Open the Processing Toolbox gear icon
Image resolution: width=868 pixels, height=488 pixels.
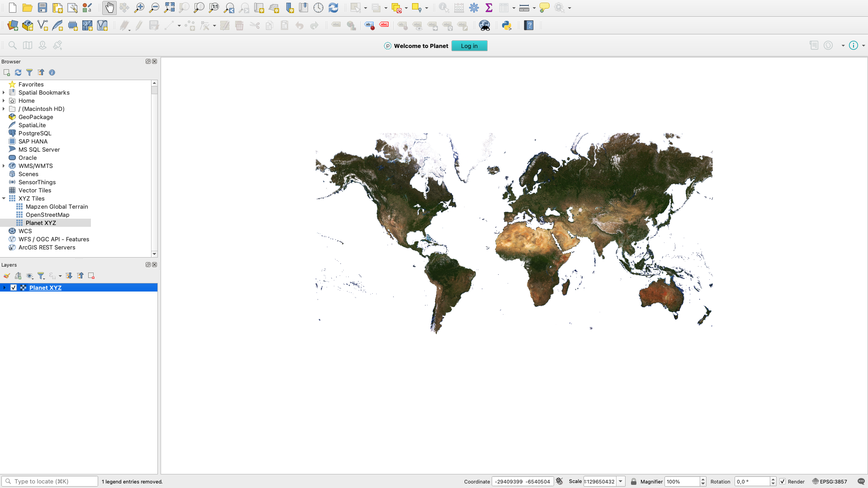pyautogui.click(x=474, y=8)
